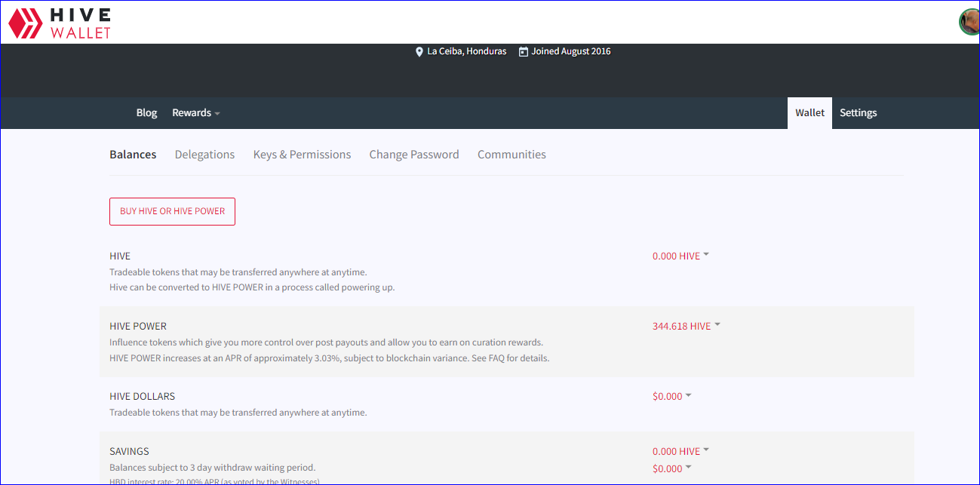Screen dimensions: 980x485
Task: Open the Change Password sub-tab
Action: 414,155
